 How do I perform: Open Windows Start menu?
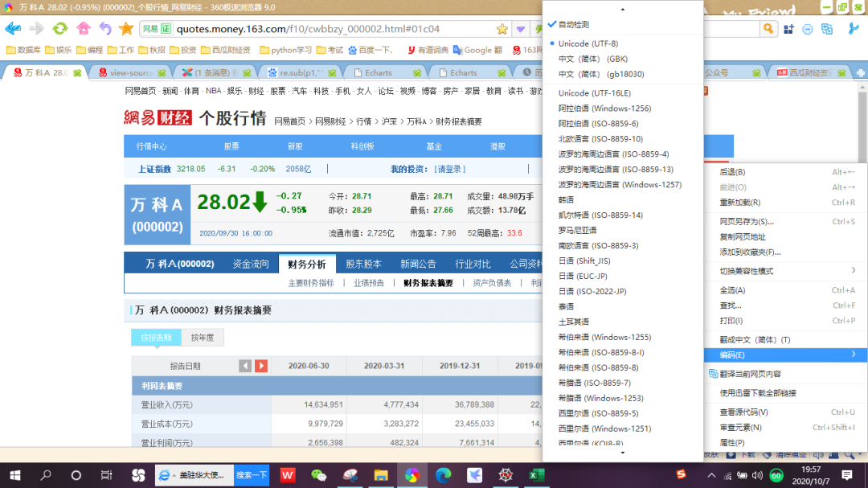(x=15, y=475)
